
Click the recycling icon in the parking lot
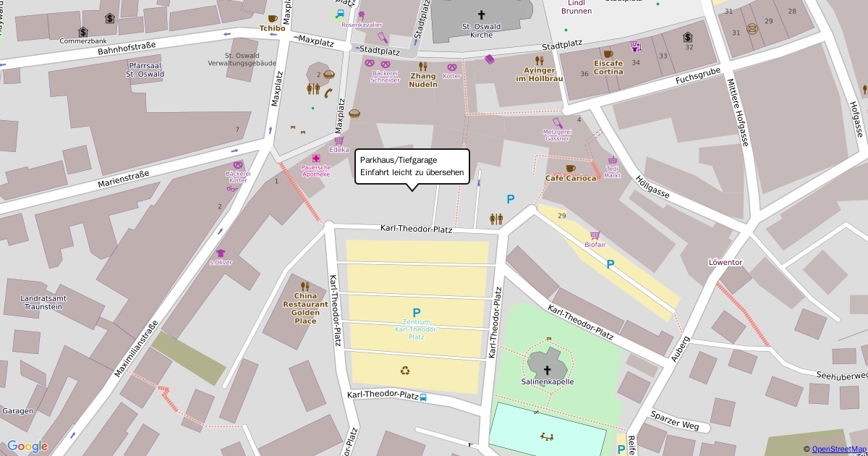405,371
